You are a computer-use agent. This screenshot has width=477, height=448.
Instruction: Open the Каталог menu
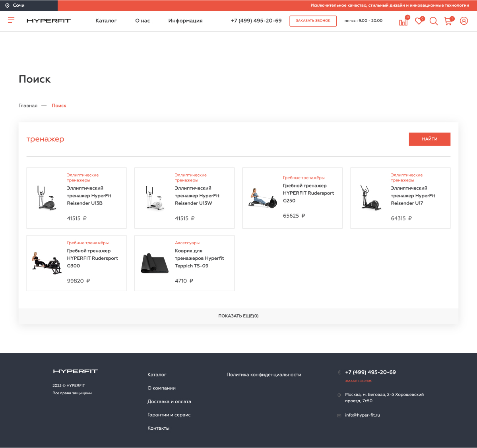click(x=106, y=21)
